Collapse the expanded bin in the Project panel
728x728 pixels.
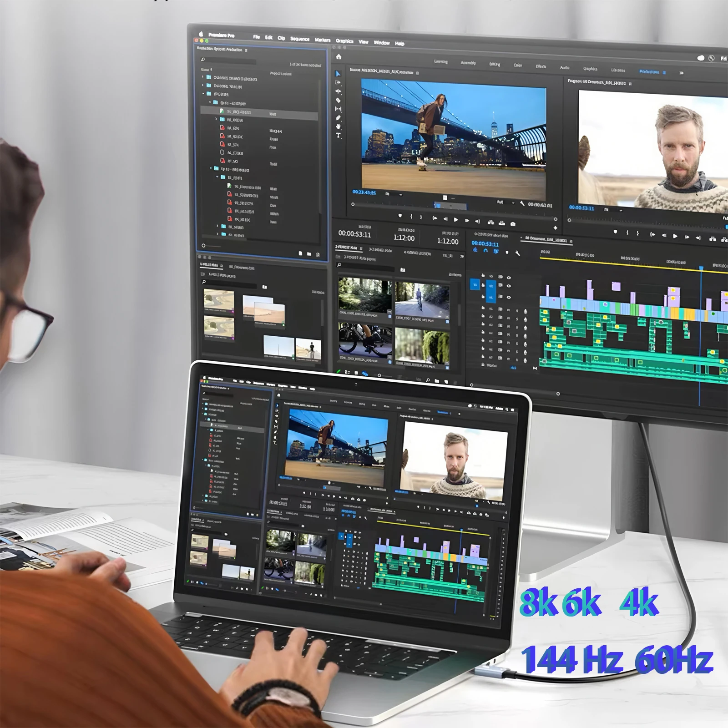(202, 93)
